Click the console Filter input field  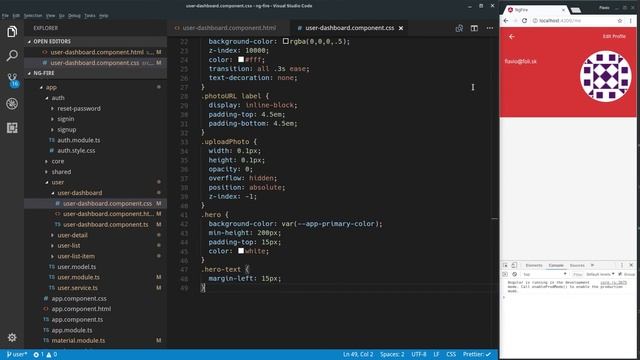click(x=577, y=274)
